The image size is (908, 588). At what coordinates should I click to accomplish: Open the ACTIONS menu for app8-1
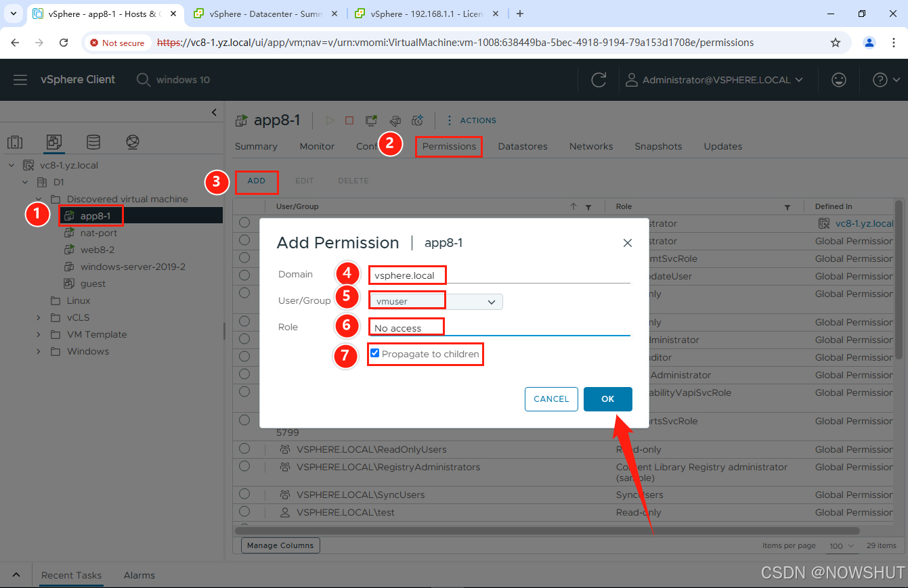471,120
